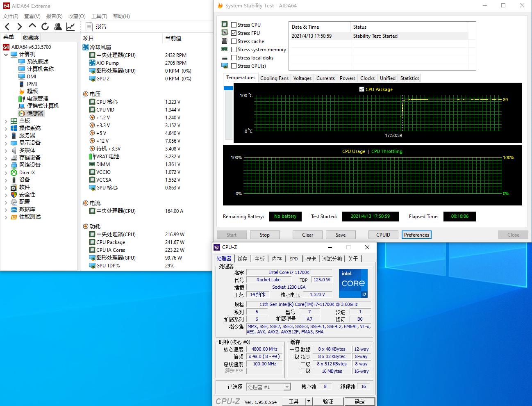Screen dimensions: 532x406
Task: Click VBAT 电池 battery icon row
Action: [104, 157]
